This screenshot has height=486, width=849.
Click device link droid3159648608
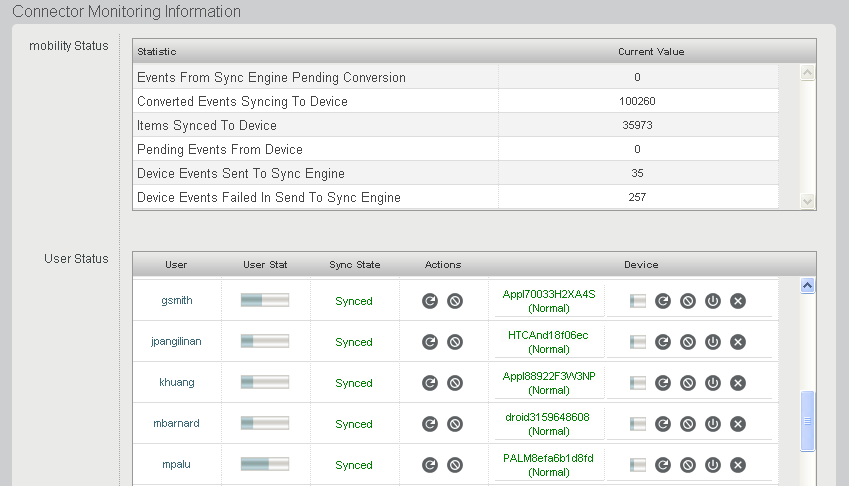(548, 417)
